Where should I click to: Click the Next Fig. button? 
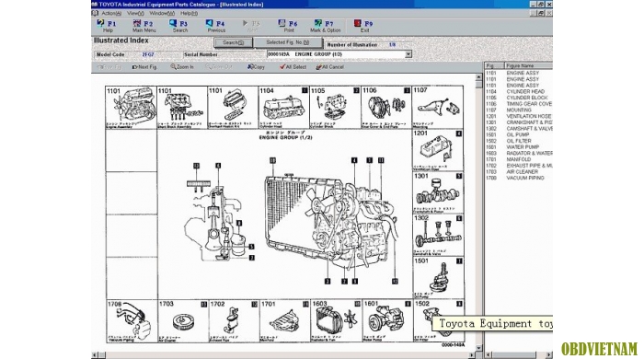click(144, 67)
